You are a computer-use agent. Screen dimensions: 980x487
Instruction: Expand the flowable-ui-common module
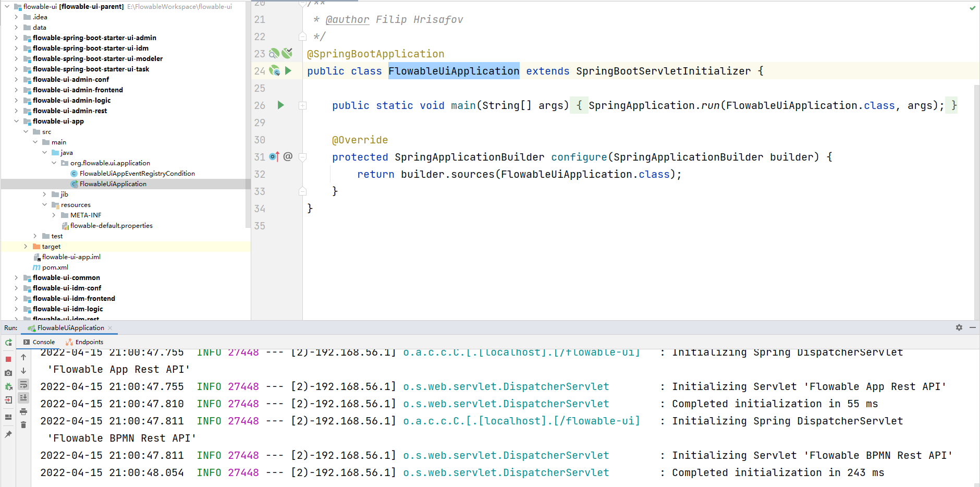tap(16, 277)
